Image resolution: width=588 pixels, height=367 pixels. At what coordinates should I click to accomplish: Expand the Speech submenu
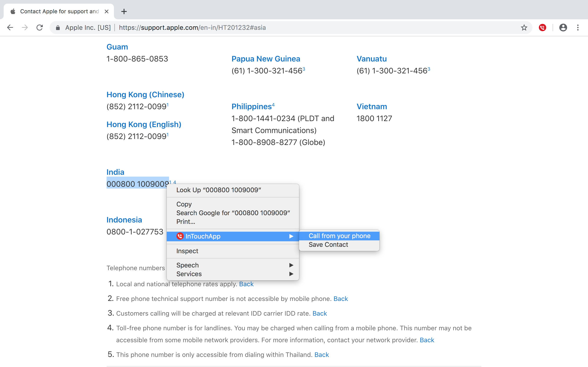[x=232, y=265]
